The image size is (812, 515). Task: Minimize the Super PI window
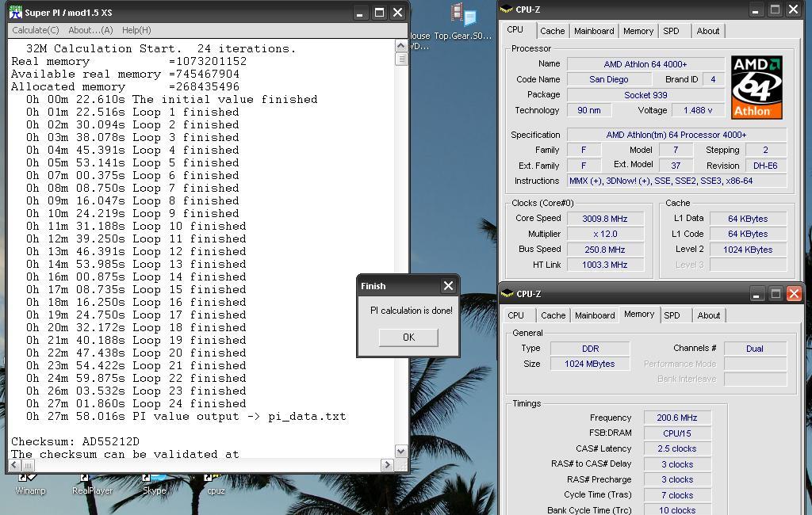(x=360, y=13)
